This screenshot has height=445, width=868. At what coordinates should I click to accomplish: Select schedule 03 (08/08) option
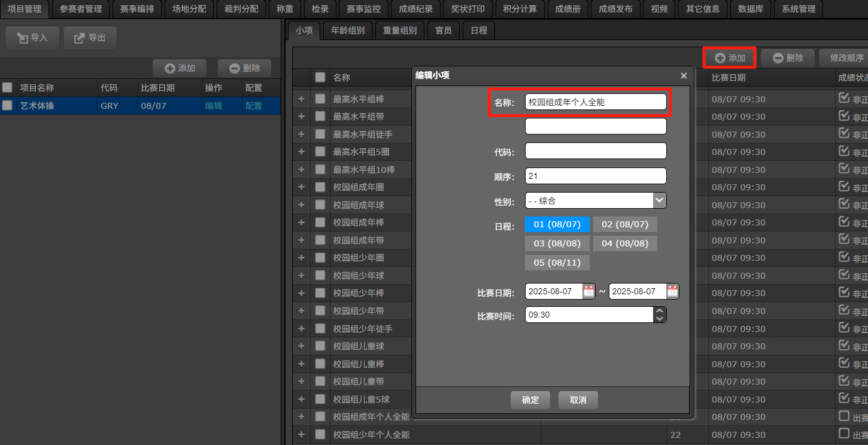click(557, 243)
